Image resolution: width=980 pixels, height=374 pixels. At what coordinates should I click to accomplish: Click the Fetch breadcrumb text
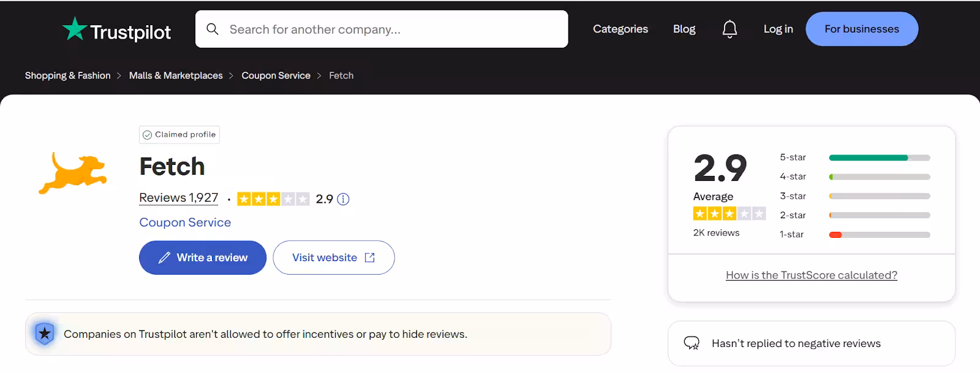coord(341,75)
